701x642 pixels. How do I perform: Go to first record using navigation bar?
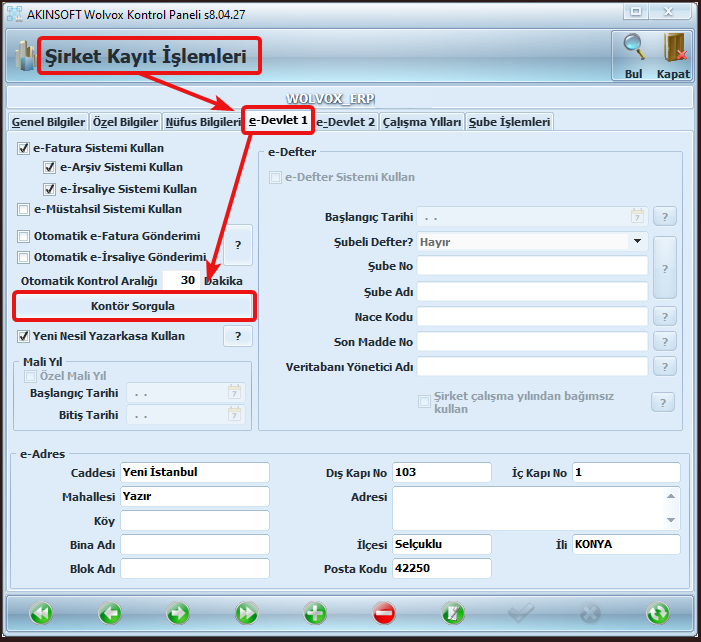point(41,612)
